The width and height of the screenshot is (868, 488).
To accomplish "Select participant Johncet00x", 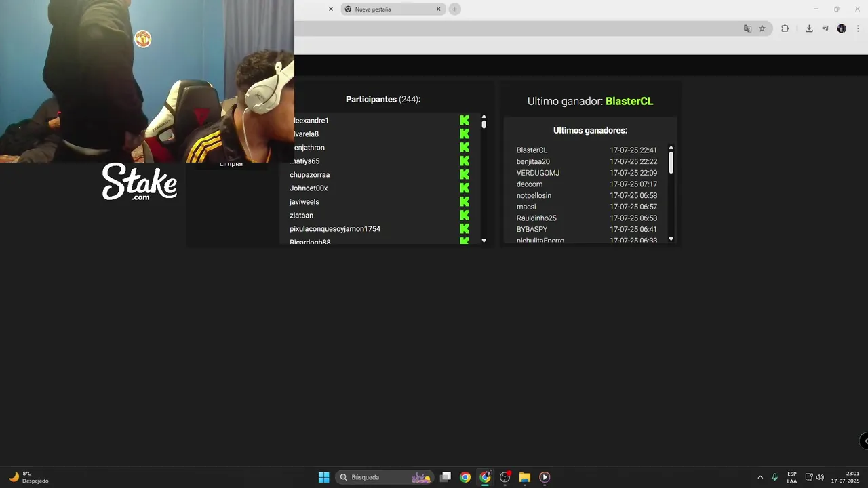I will (309, 188).
